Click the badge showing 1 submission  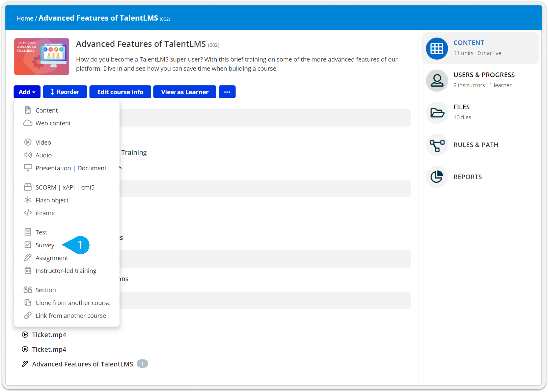point(142,364)
